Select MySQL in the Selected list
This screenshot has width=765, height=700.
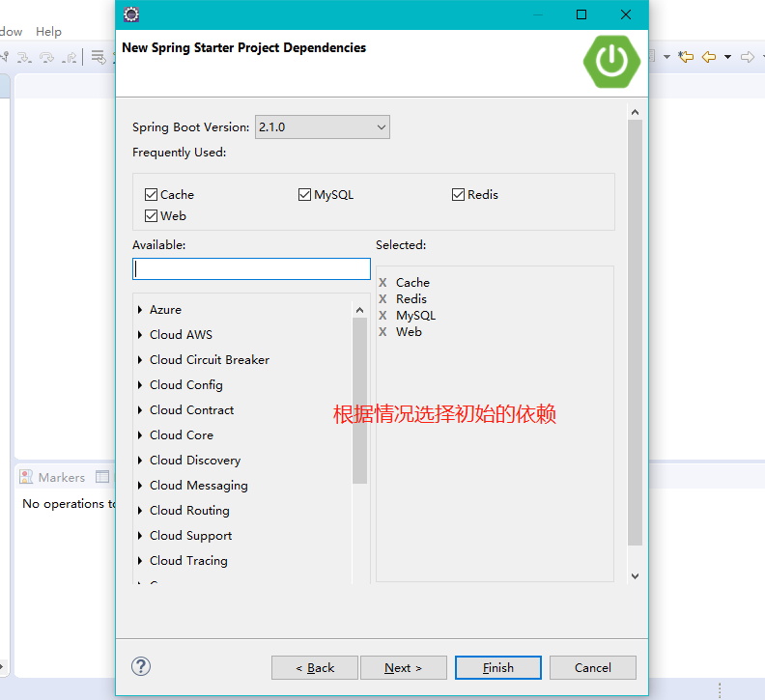[x=415, y=316]
